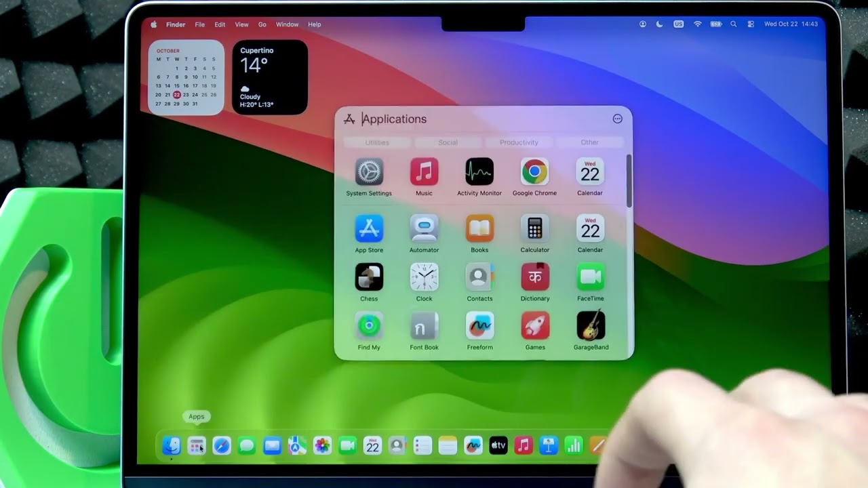Open the Books app

479,229
